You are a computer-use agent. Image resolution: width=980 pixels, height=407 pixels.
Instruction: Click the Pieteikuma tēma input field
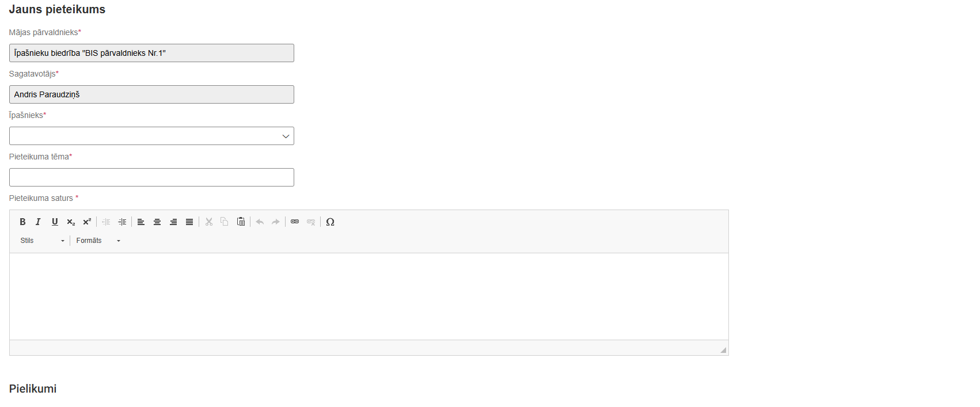point(151,177)
